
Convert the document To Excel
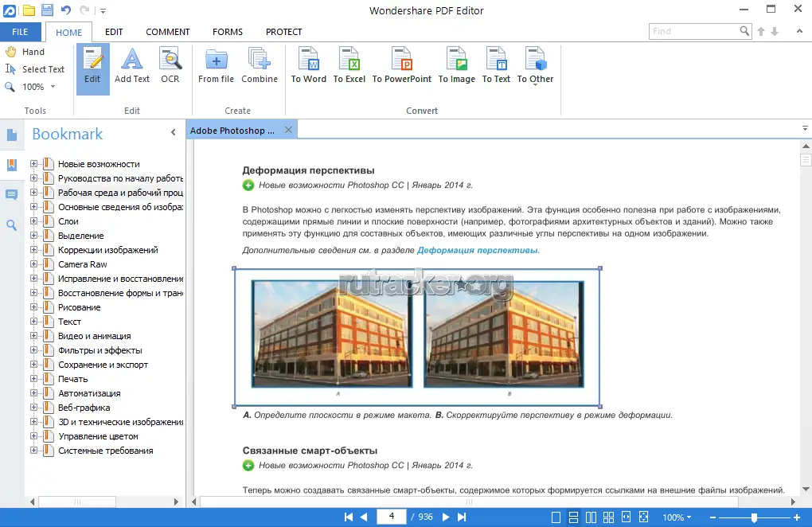(349, 66)
